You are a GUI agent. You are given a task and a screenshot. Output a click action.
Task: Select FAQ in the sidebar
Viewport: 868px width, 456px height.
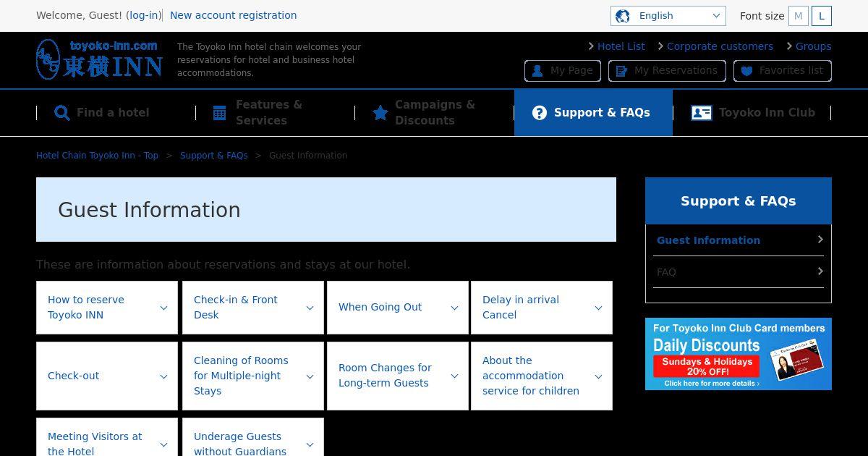pos(739,272)
